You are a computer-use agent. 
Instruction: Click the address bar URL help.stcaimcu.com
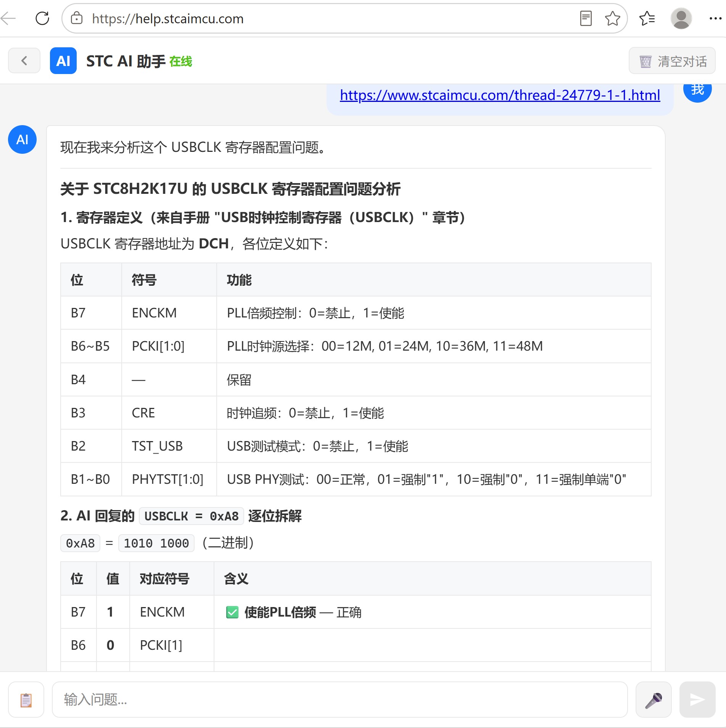(168, 19)
